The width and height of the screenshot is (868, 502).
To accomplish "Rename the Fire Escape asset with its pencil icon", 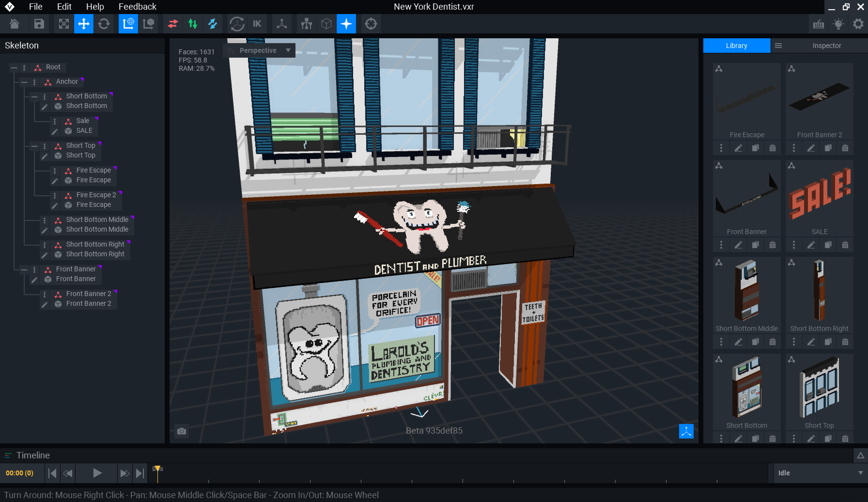I will (x=738, y=148).
